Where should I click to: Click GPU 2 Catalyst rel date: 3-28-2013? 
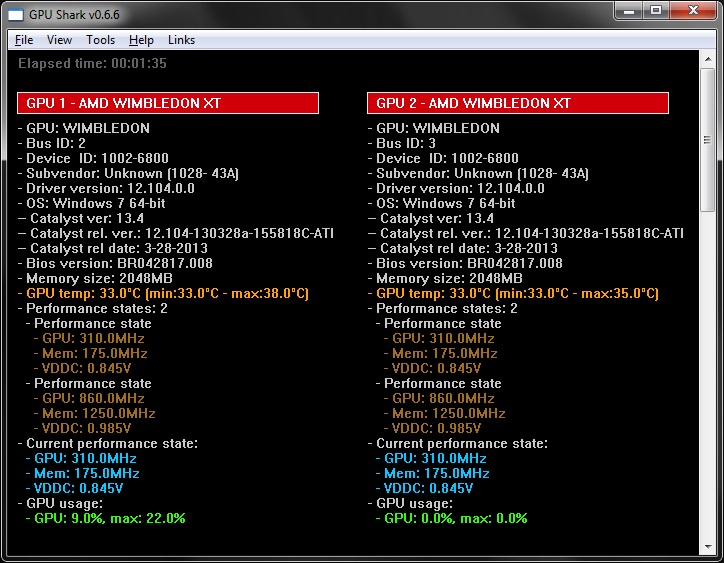point(463,248)
